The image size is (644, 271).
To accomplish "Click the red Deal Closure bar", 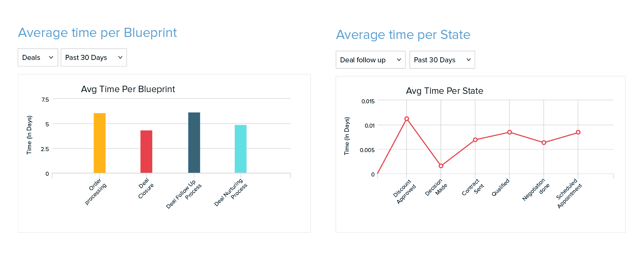I will 146,151.
